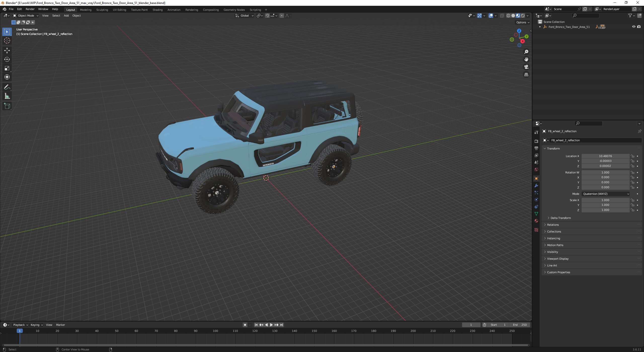This screenshot has width=644, height=352.
Task: Toggle snapping magnet in viewport header
Action: click(267, 16)
